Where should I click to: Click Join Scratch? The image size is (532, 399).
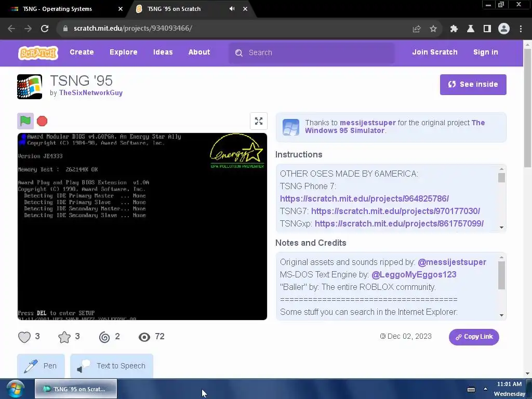pos(435,52)
